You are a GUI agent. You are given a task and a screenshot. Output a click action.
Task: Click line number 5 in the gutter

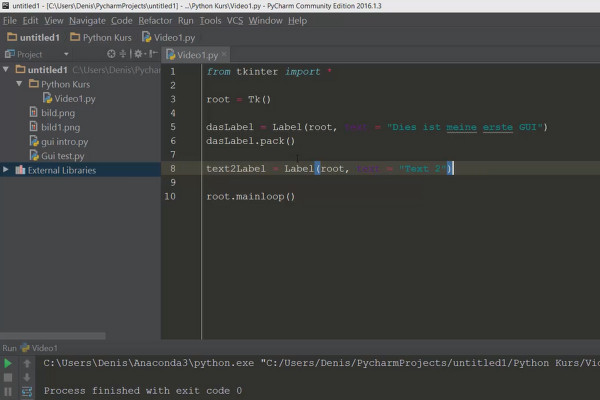pos(173,127)
